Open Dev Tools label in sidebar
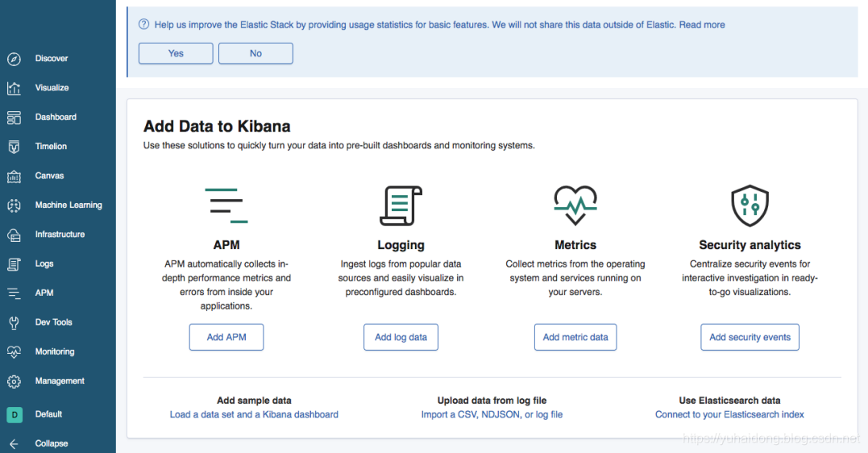Screen dimensions: 868x453 click(x=54, y=322)
